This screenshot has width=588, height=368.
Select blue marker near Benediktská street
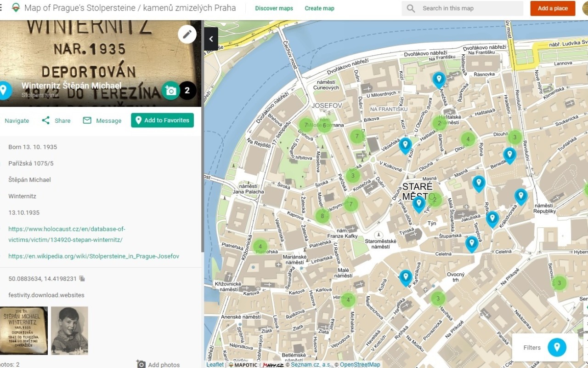pyautogui.click(x=509, y=155)
